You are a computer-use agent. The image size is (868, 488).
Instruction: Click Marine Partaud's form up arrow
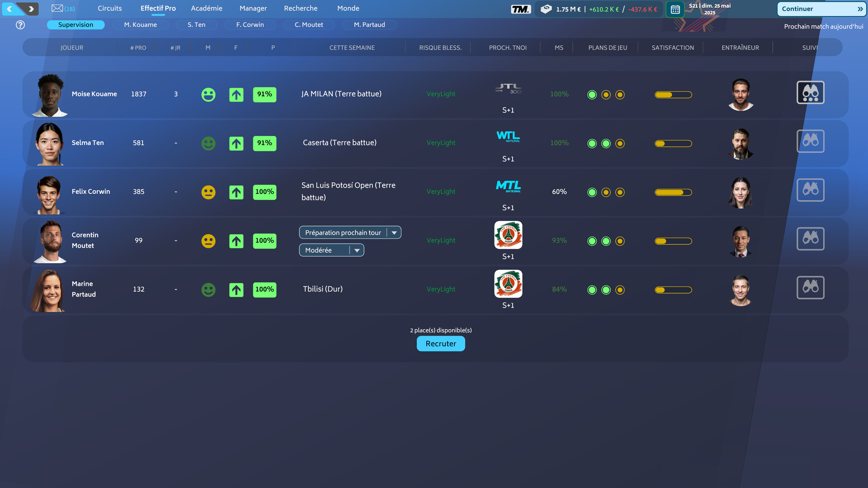(236, 290)
